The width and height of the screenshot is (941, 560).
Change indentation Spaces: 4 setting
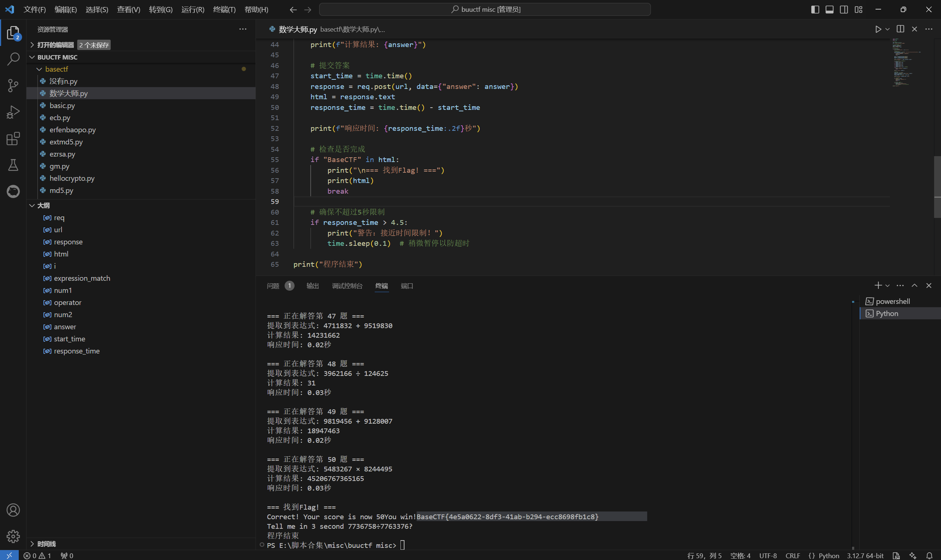click(x=740, y=556)
